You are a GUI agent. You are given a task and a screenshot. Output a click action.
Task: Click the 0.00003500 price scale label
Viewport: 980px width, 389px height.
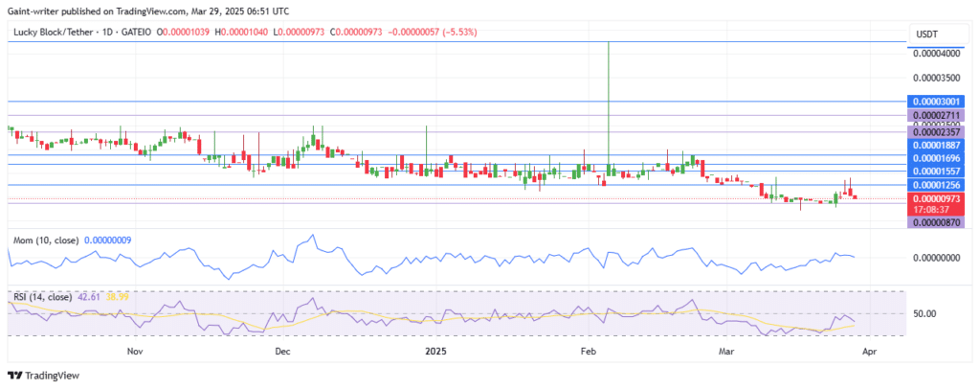click(937, 79)
